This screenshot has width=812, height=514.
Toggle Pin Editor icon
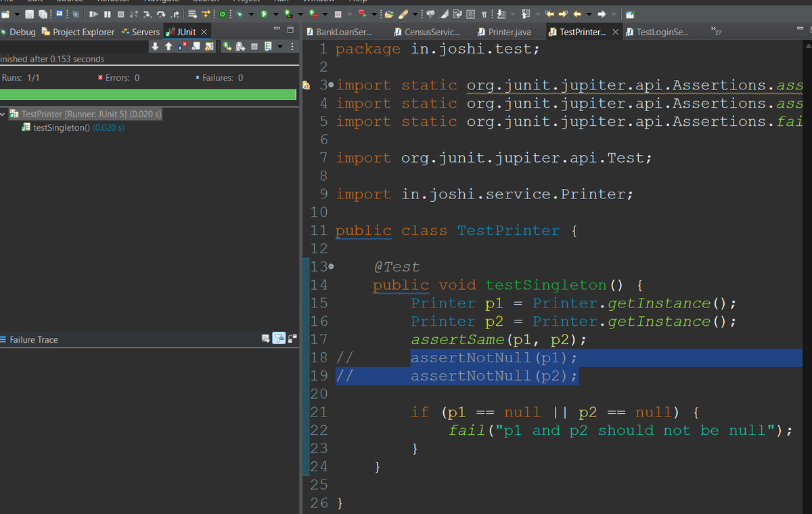[630, 14]
